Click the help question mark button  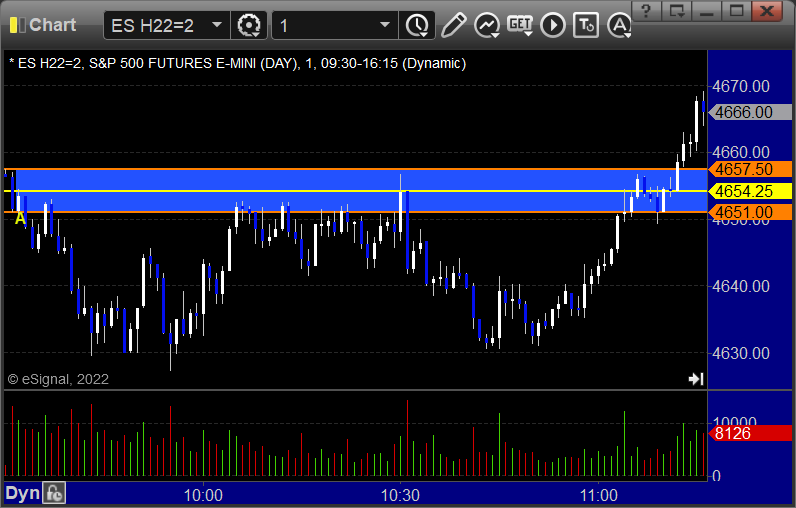click(x=646, y=10)
